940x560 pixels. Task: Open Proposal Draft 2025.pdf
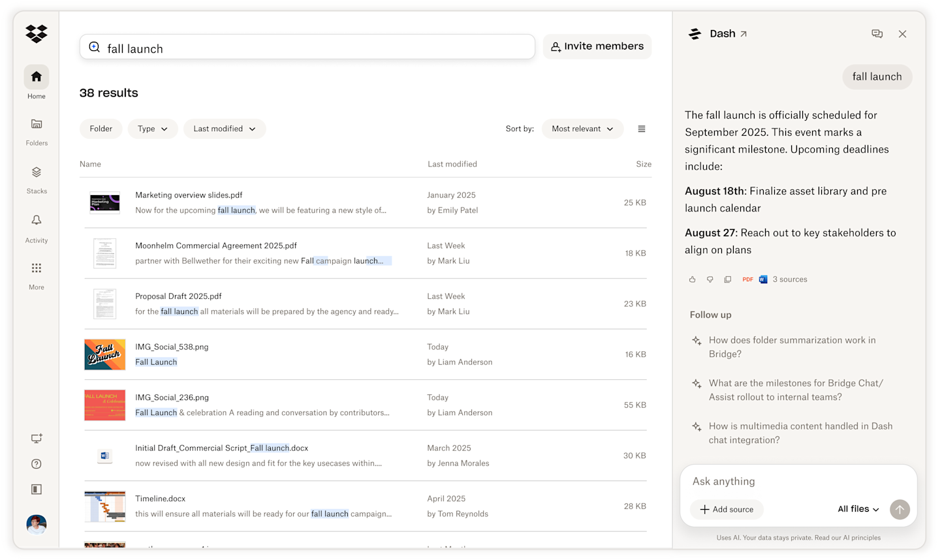tap(178, 296)
